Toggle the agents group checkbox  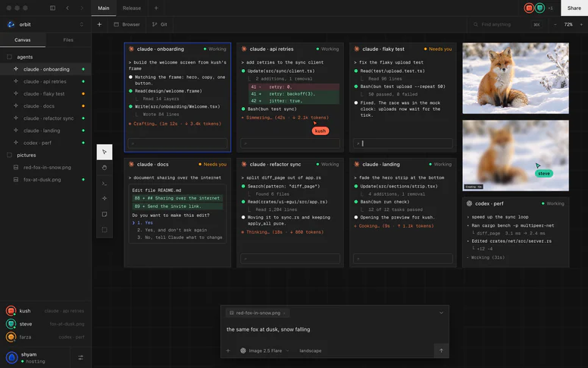(9, 57)
